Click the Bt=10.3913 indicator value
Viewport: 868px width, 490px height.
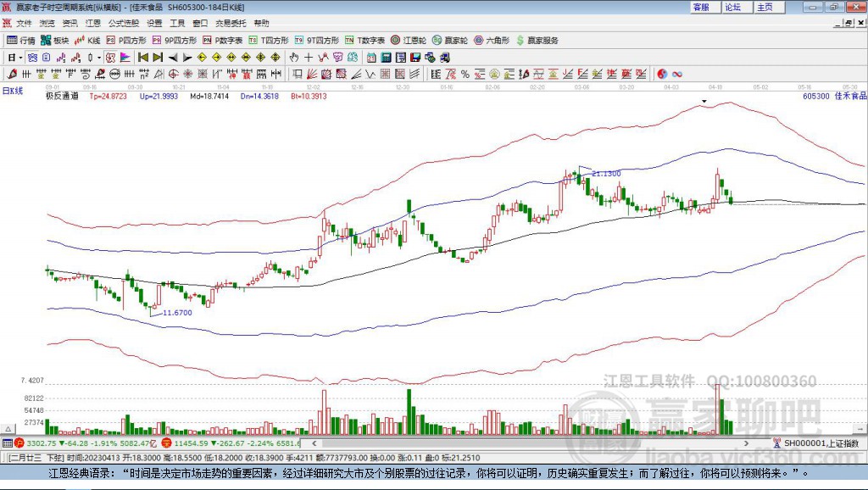(309, 96)
